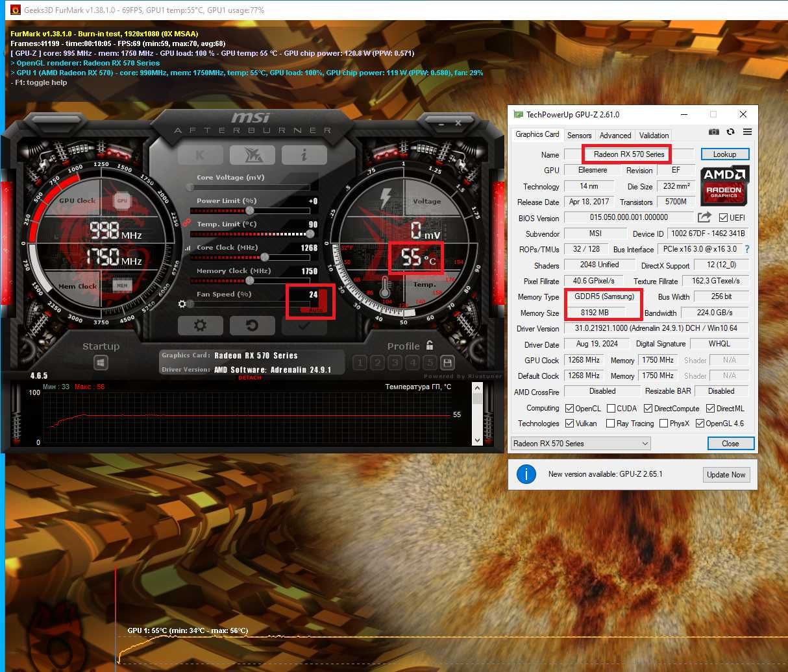The image size is (788, 672).
Task: Click the MSI jet logo button
Action: coord(252,155)
